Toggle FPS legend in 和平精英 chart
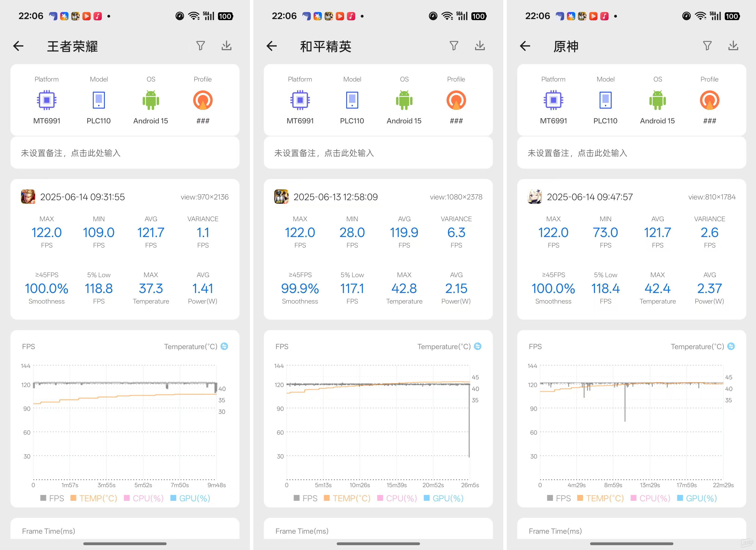The width and height of the screenshot is (756, 550). click(x=305, y=498)
